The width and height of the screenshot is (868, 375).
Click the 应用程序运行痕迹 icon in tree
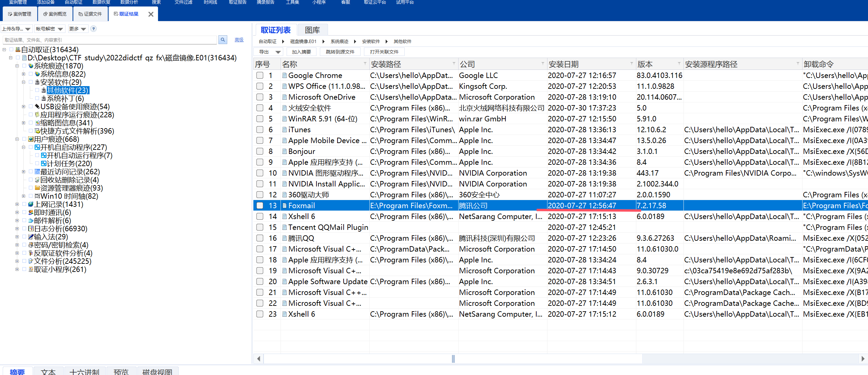tap(37, 115)
